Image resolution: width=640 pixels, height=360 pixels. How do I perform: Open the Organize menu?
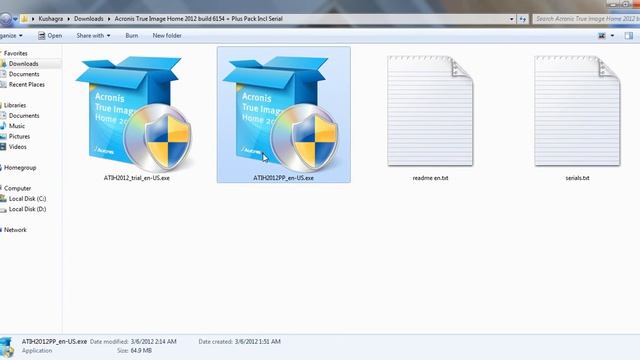coord(11,36)
